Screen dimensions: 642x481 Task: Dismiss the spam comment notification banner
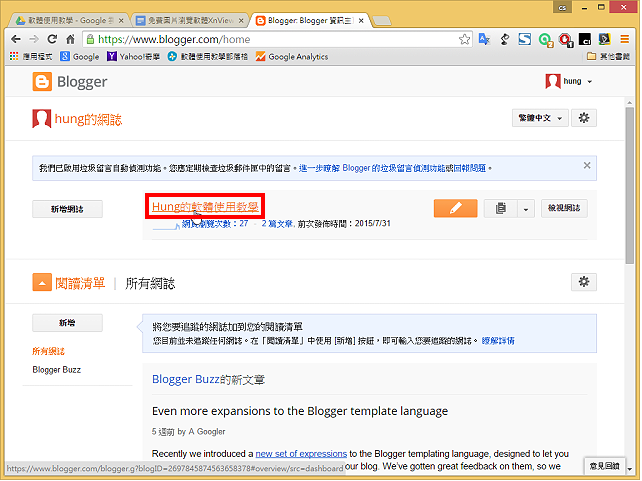point(587,165)
